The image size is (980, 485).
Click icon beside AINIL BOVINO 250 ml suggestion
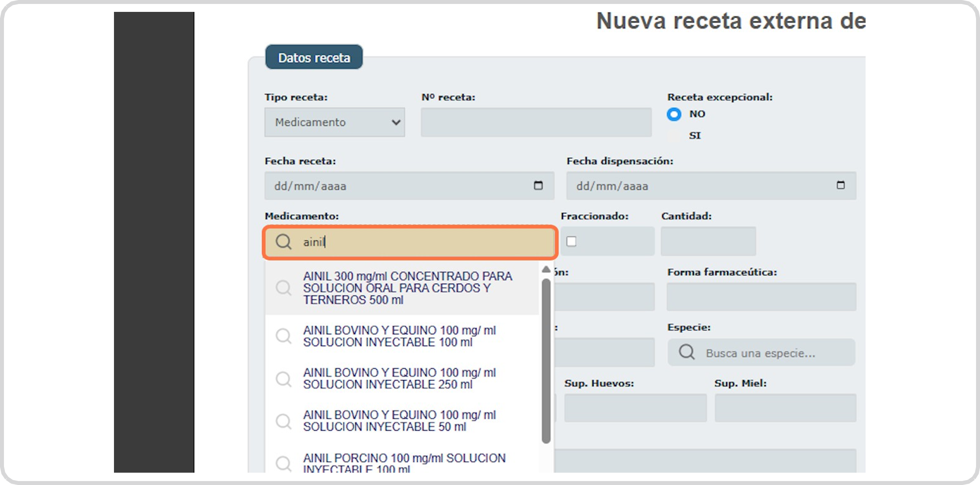[283, 378]
